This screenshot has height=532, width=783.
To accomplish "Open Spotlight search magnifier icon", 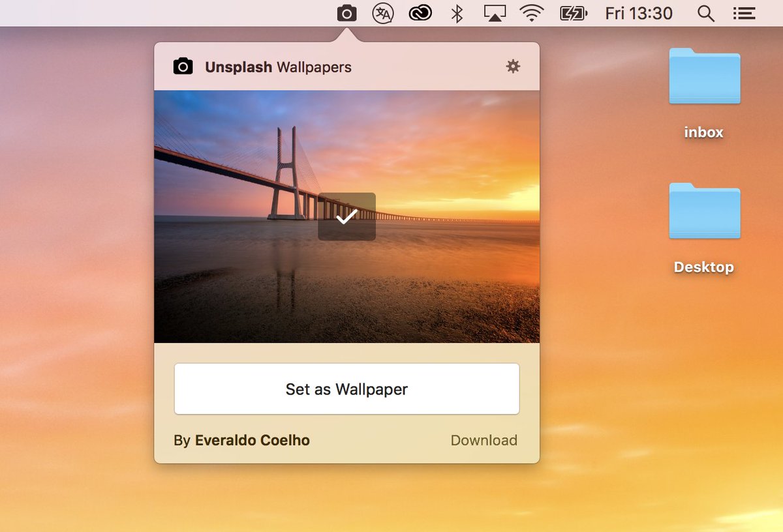I will point(705,13).
